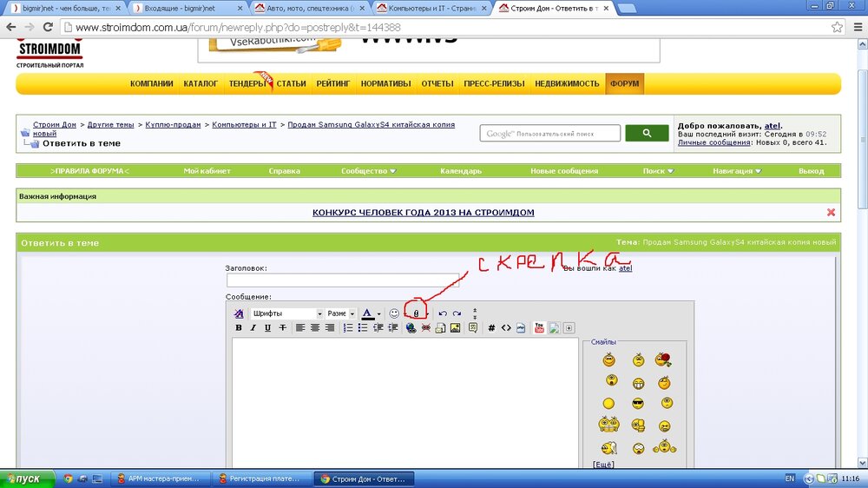
Task: Insert the smiley holding a rose
Action: click(x=663, y=360)
